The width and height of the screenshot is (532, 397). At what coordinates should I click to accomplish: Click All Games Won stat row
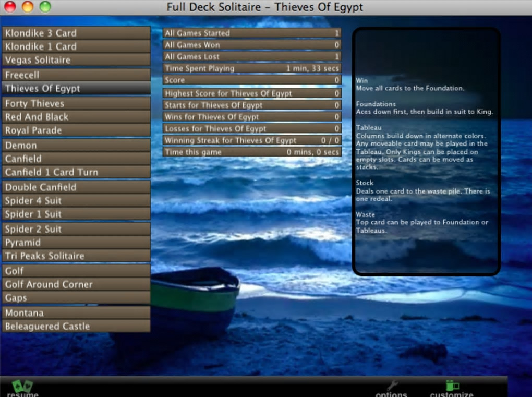tap(252, 45)
